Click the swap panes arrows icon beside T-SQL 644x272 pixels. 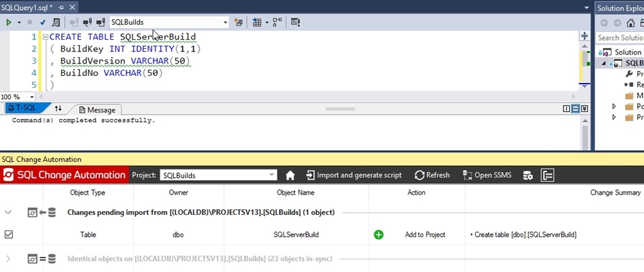[x=58, y=109]
